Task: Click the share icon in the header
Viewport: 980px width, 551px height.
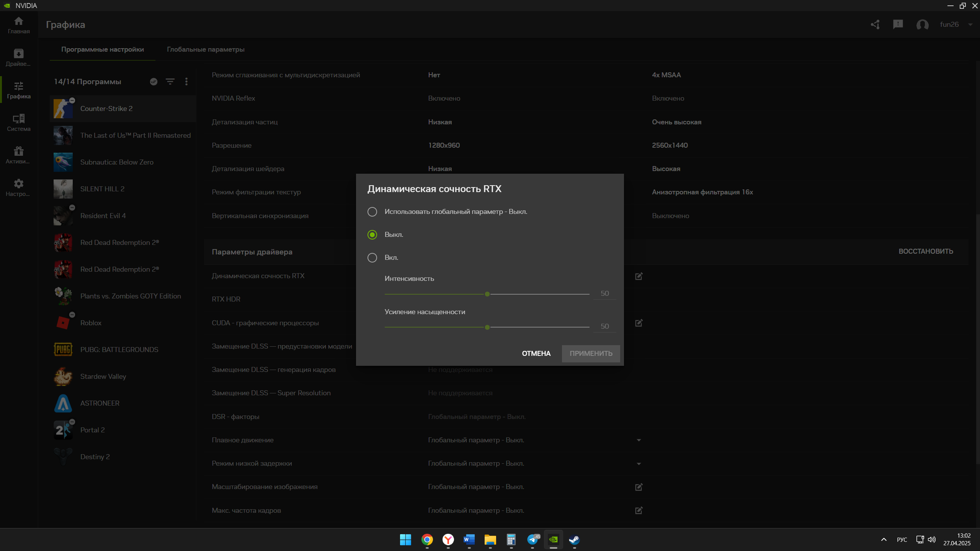Action: [x=875, y=24]
